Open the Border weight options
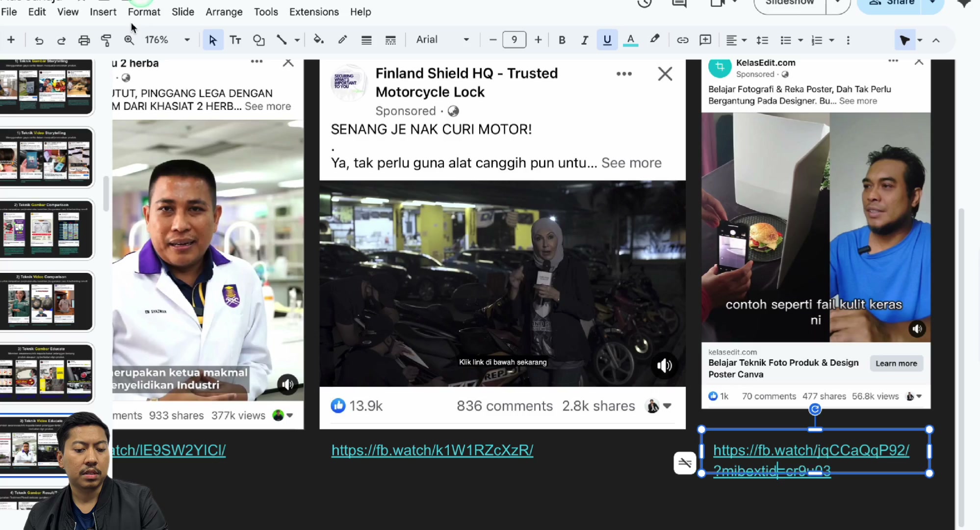Viewport: 980px width, 530px height. [366, 40]
